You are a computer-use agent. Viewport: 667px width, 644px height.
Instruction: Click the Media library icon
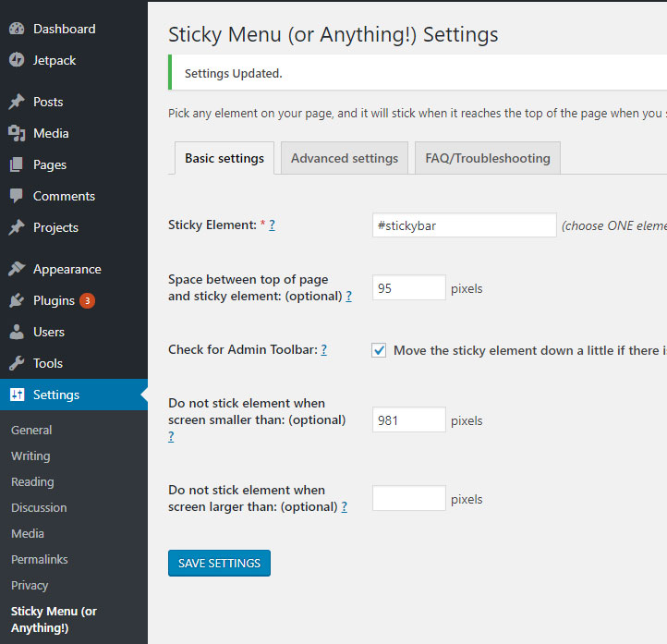pyautogui.click(x=17, y=133)
